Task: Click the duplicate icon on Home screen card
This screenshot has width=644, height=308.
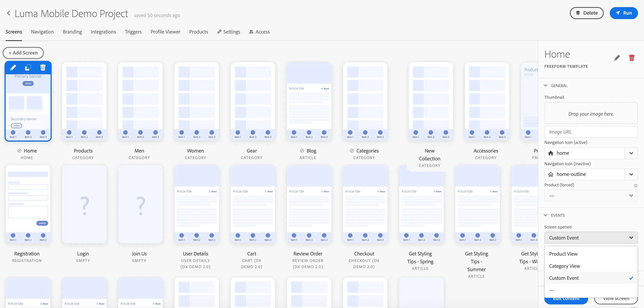Action: [28, 67]
